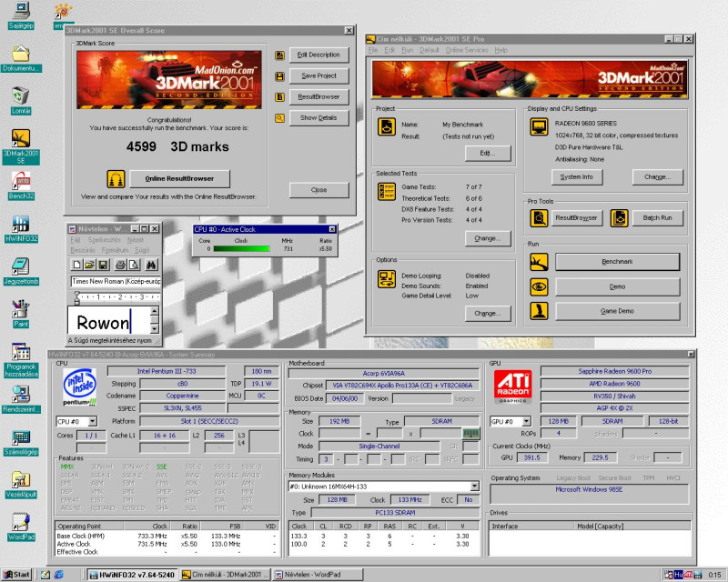The image size is (728, 582).
Task: Click the WordPad scrollbar down arrow
Action: (155, 329)
